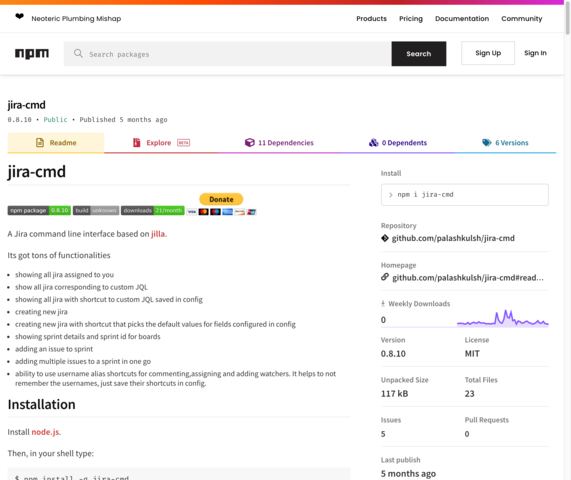The width and height of the screenshot is (571, 480).
Task: Click the homepage chain link icon
Action: 385,277
